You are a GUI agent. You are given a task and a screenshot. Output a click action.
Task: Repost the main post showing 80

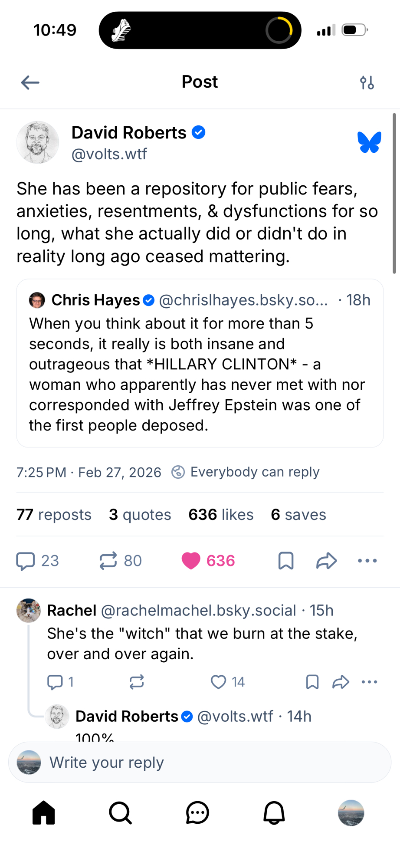[x=108, y=561]
